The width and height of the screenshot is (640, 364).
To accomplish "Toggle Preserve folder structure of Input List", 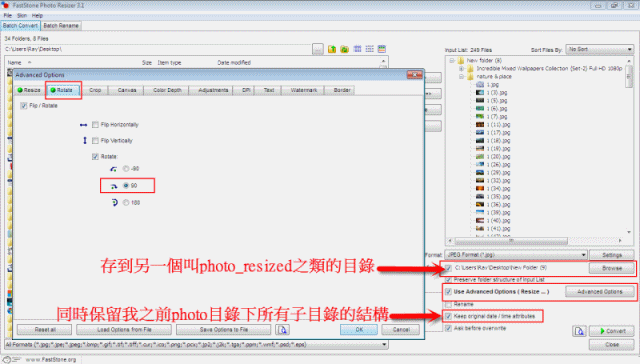I will (x=449, y=280).
